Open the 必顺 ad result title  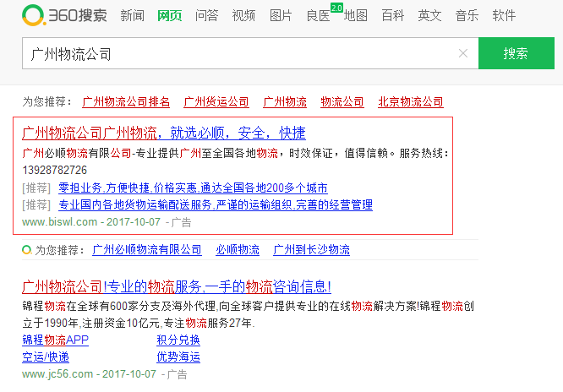[163, 133]
